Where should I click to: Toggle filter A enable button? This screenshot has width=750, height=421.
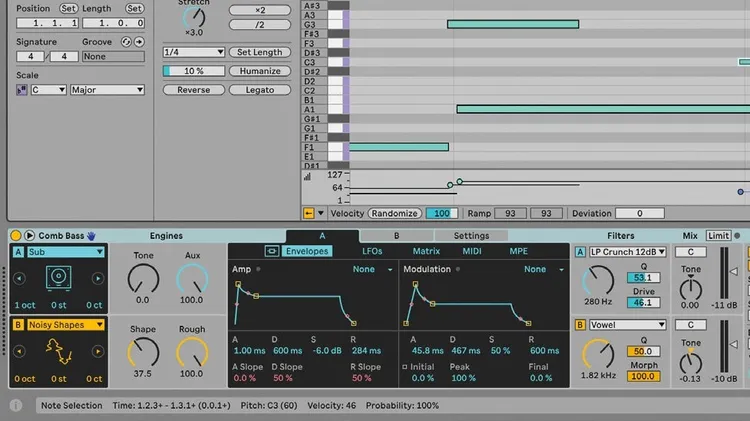tap(580, 252)
